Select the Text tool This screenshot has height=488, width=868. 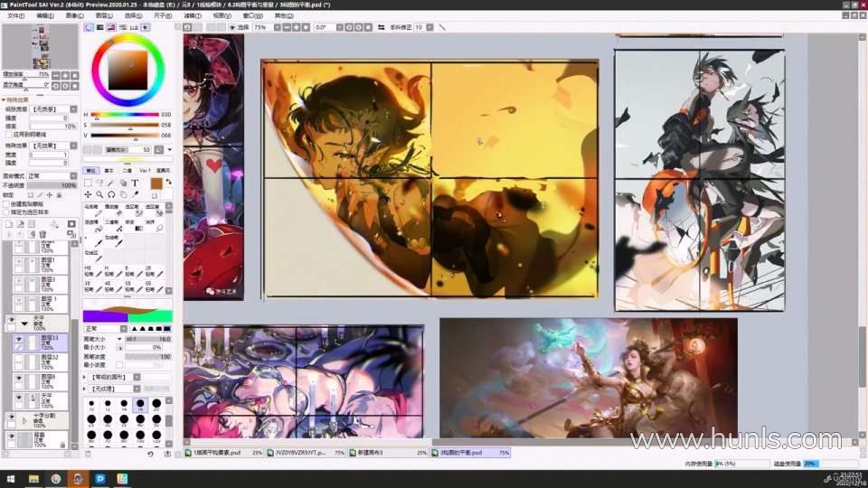135,183
